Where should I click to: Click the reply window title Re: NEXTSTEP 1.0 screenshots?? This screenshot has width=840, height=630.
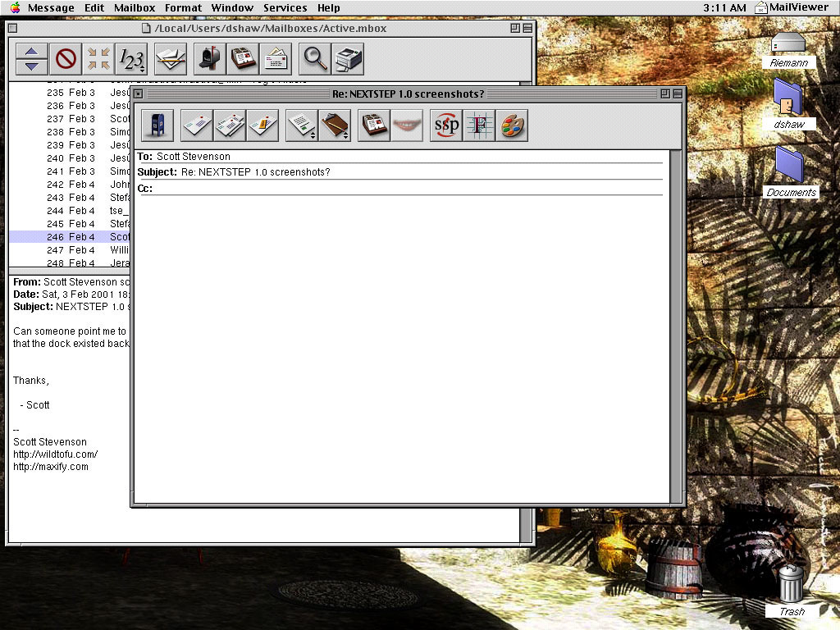coord(408,94)
